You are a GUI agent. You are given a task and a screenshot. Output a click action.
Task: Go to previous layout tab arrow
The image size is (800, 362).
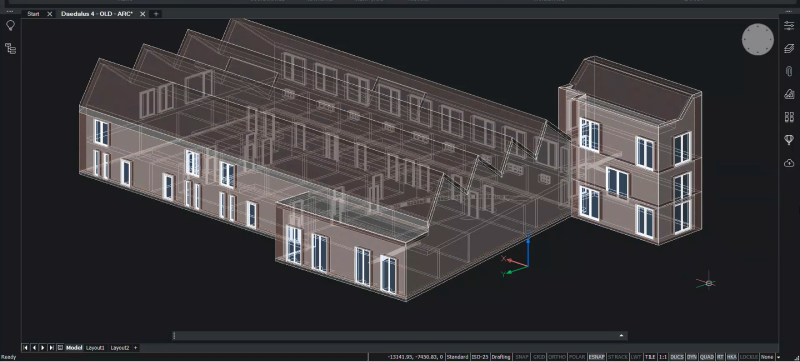[34, 348]
